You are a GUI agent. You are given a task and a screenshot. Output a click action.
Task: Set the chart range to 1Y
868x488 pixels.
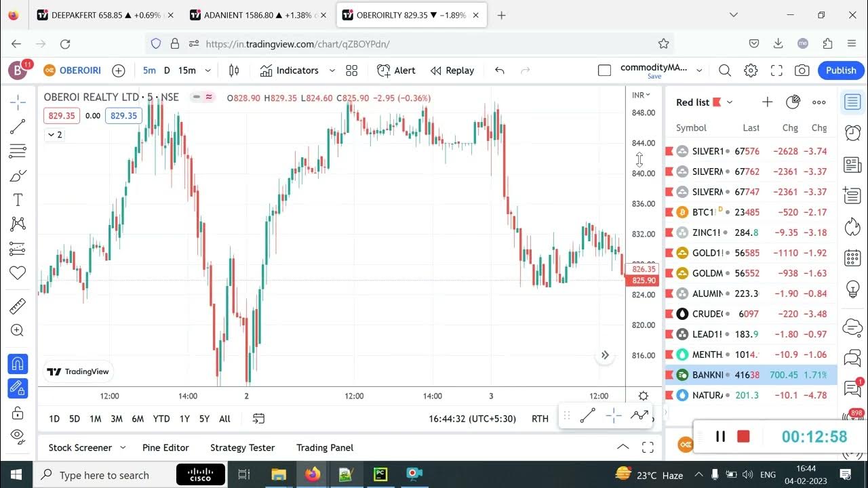(184, 419)
